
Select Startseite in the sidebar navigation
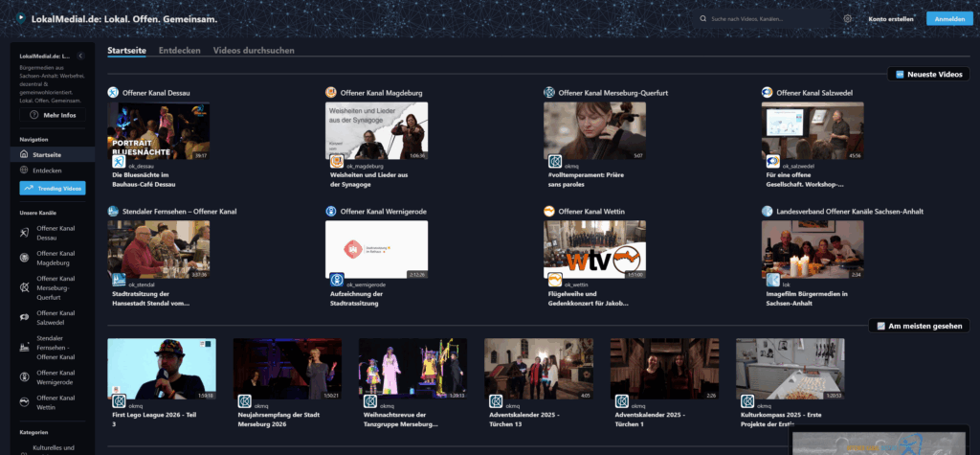coord(48,154)
